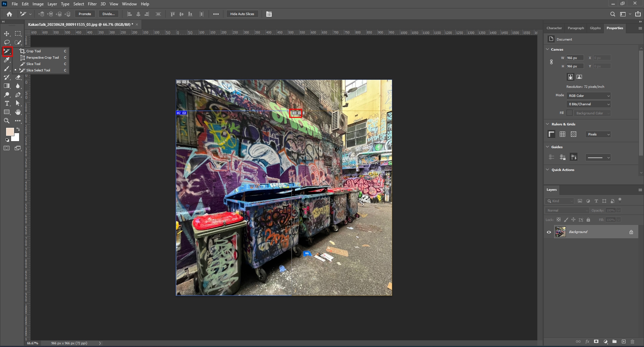This screenshot has height=347, width=644.
Task: Toggle rulers visibility in Rulers & Grids
Action: coord(551,134)
